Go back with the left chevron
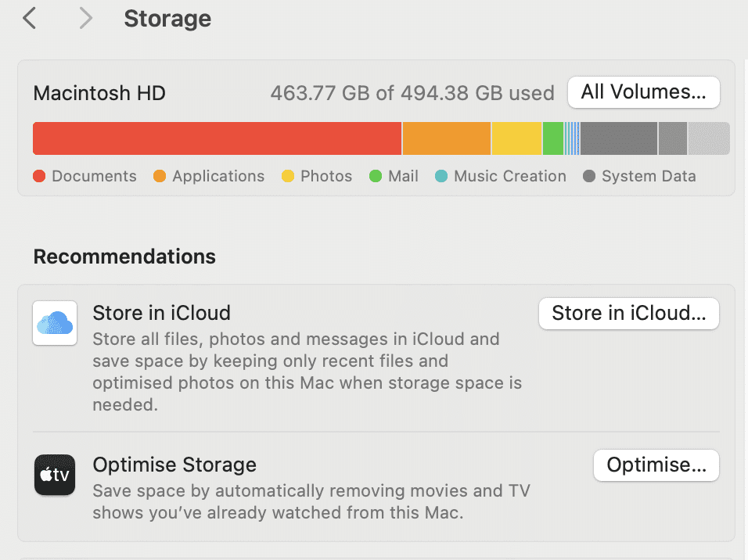This screenshot has width=748, height=560. pyautogui.click(x=30, y=19)
